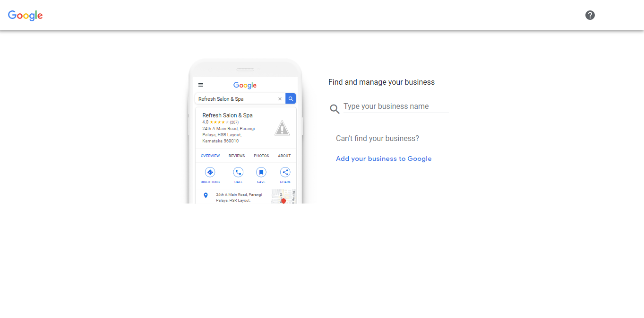Image resolution: width=644 pixels, height=318 pixels.
Task: Select the Overview tab in the phone mockup
Action: [x=210, y=156]
